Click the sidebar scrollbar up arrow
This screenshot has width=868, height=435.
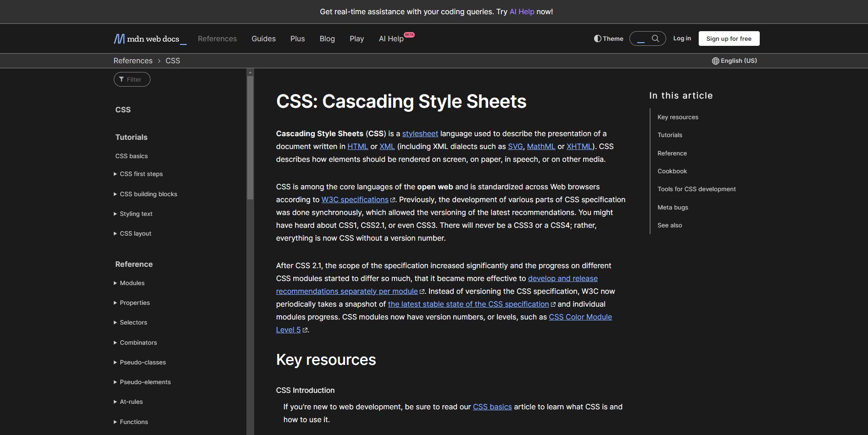[x=250, y=72]
